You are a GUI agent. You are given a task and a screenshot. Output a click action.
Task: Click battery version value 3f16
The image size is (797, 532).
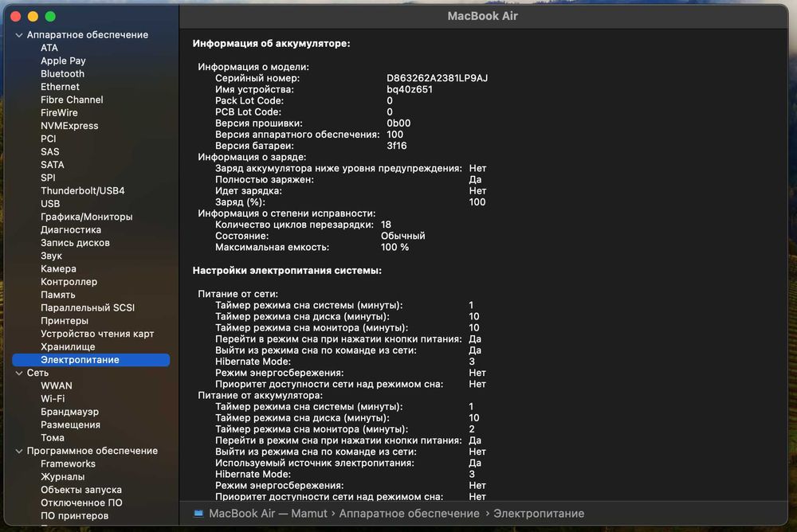coord(396,146)
